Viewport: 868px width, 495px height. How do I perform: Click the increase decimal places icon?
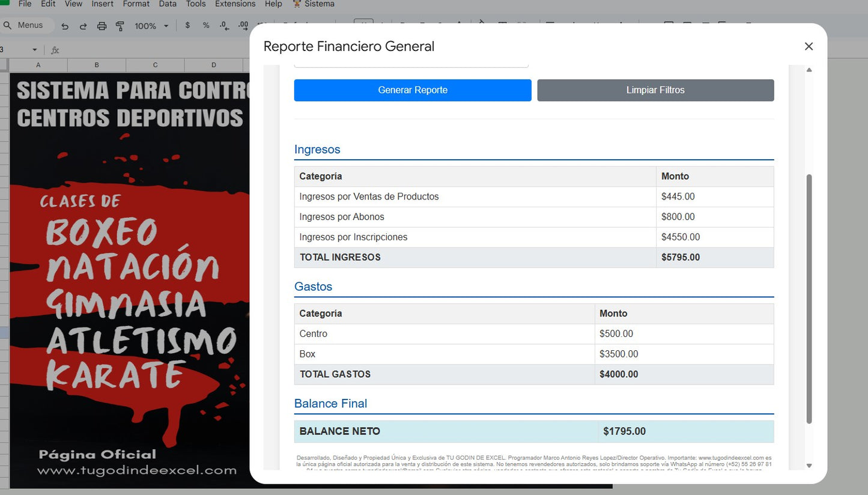point(242,25)
